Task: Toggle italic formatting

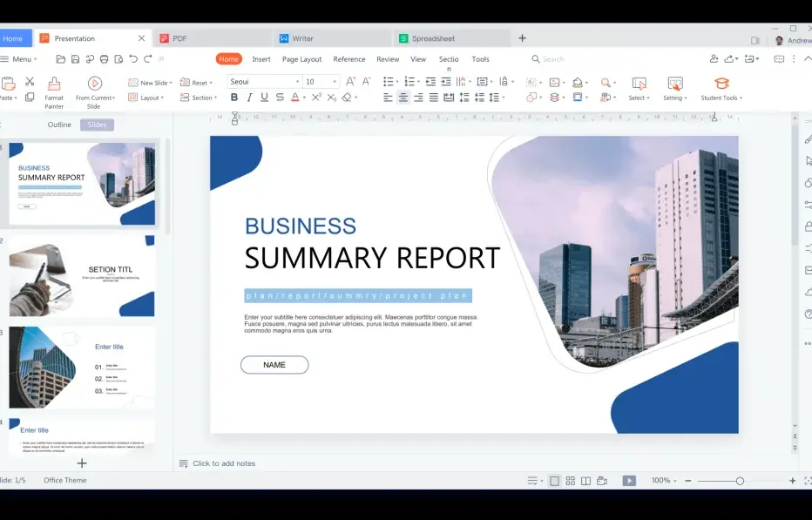Action: tap(249, 97)
